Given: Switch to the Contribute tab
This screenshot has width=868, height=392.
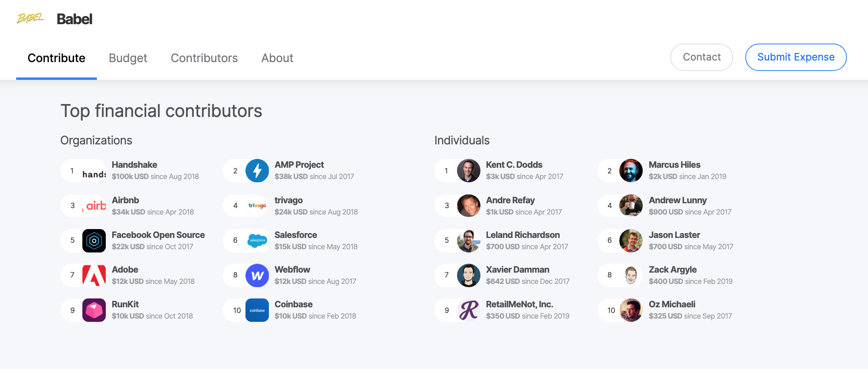Looking at the screenshot, I should [x=57, y=58].
